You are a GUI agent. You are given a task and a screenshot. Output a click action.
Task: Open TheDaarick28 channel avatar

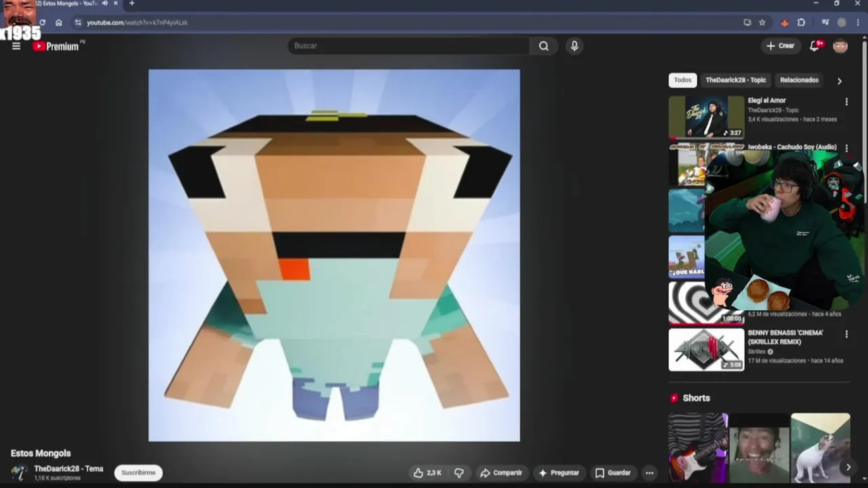(x=19, y=472)
